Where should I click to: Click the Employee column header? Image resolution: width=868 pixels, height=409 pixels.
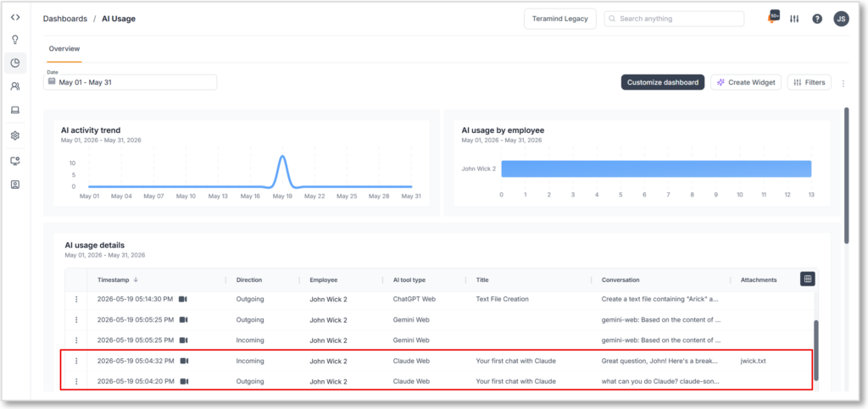323,280
